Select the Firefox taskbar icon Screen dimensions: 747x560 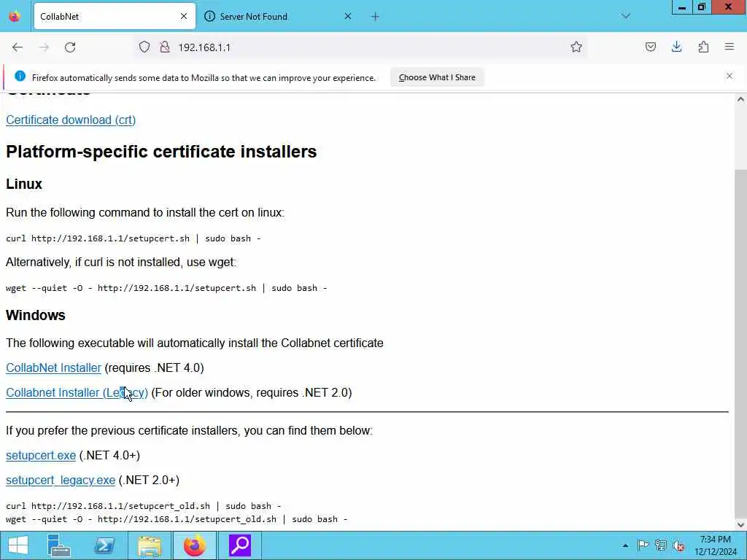point(194,545)
